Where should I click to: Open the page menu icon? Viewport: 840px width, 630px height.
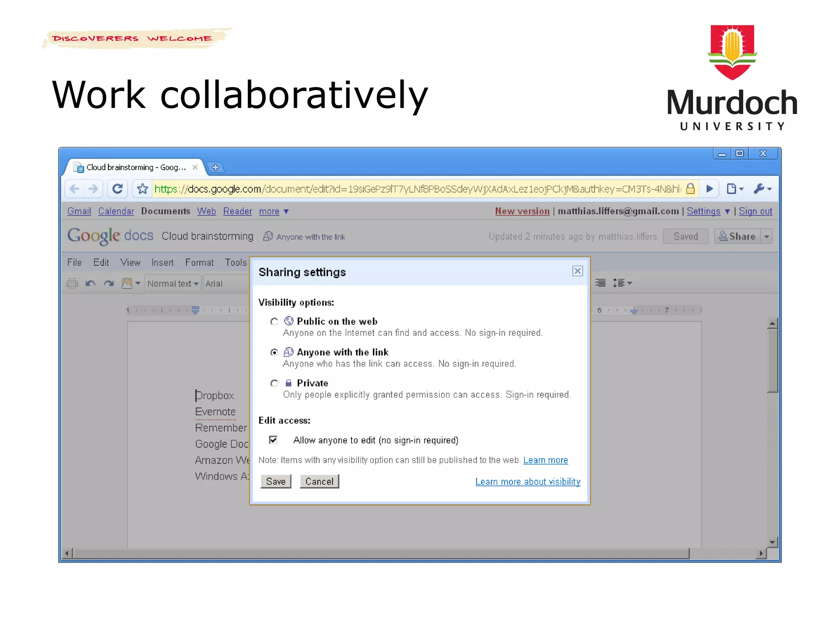click(x=735, y=189)
